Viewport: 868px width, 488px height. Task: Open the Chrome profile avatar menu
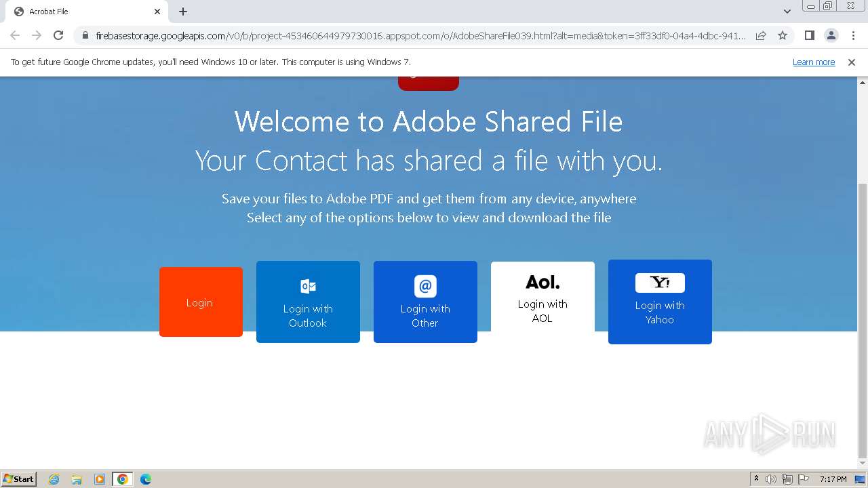coord(831,35)
